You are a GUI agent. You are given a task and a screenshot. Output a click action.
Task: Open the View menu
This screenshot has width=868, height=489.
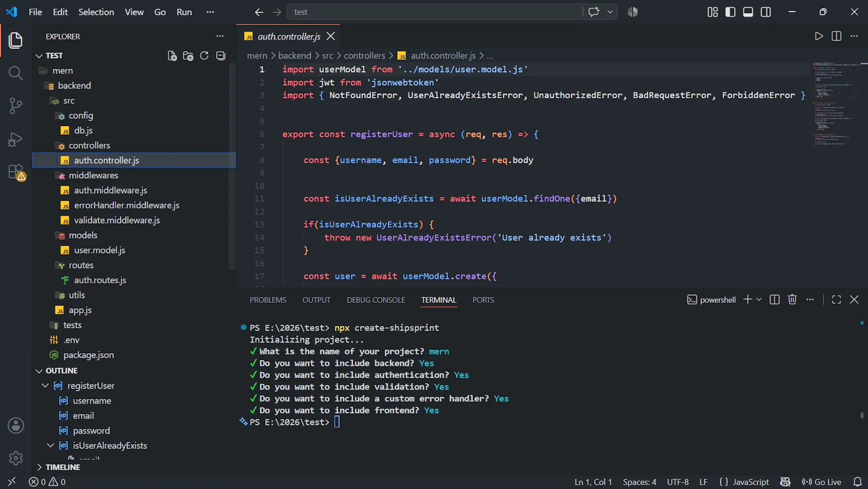pyautogui.click(x=134, y=12)
